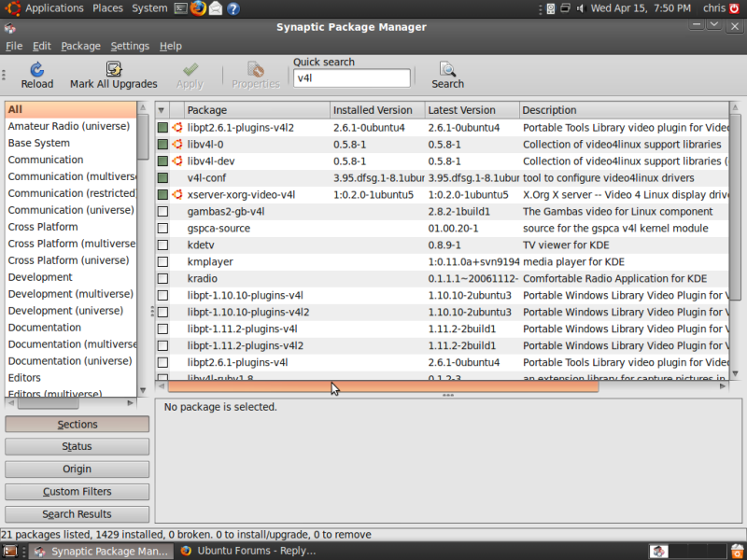Screen dimensions: 747x560
Task: Mark the checkbox for kradio
Action: click(162, 278)
